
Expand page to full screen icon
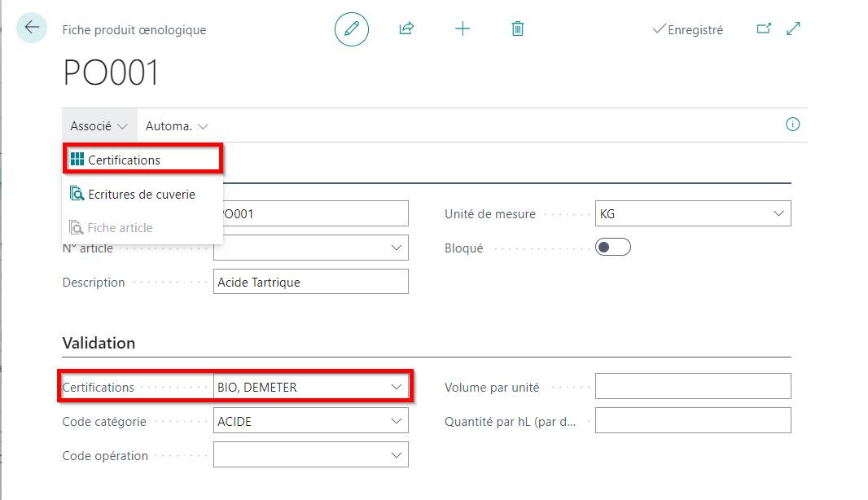point(793,29)
